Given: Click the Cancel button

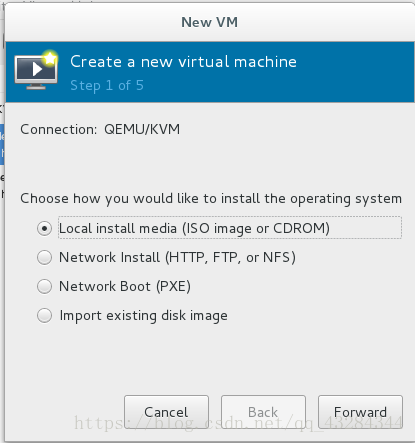Looking at the screenshot, I should pyautogui.click(x=166, y=412).
